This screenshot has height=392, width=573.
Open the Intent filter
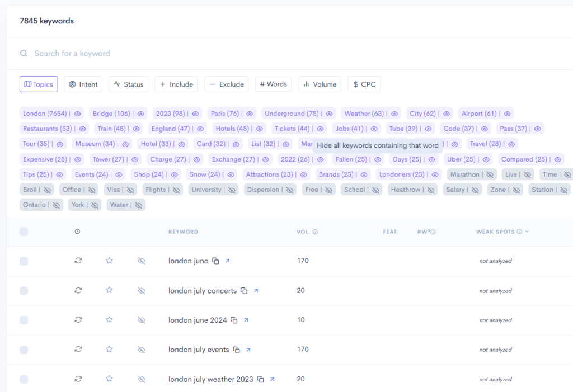(x=83, y=84)
